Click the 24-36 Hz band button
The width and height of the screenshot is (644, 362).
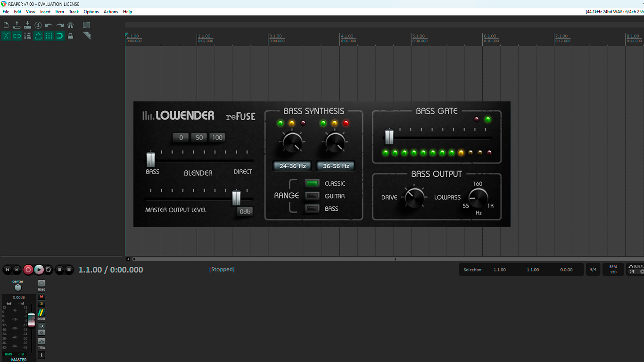[293, 166]
